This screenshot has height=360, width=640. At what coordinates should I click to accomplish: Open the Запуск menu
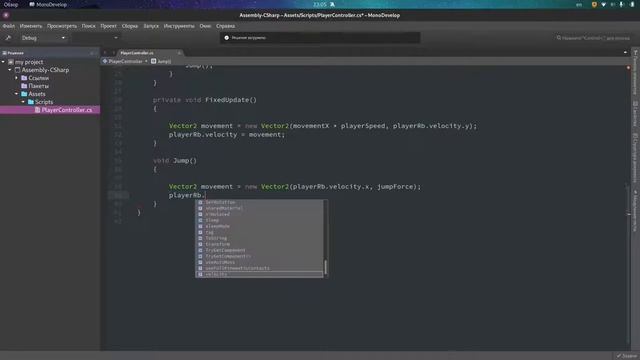tap(151, 26)
